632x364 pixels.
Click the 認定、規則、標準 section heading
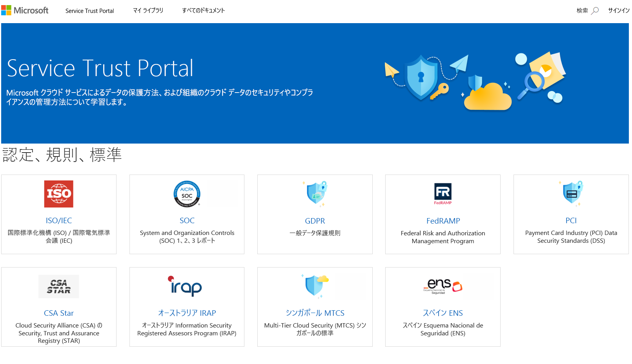pos(62,155)
